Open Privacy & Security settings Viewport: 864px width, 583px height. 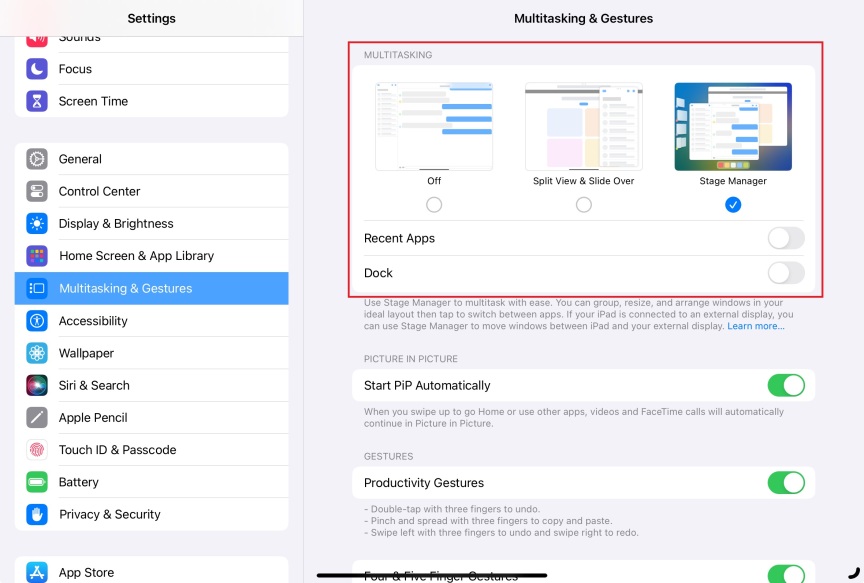[109, 515]
